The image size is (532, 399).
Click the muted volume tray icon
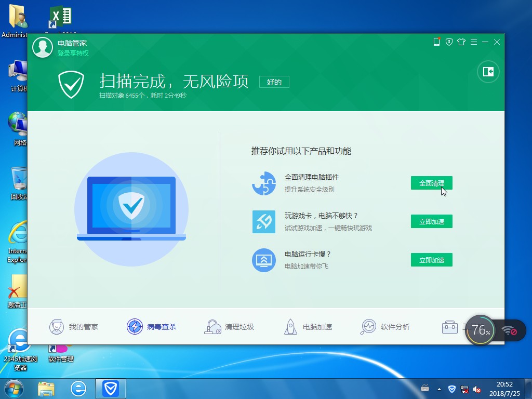477,389
